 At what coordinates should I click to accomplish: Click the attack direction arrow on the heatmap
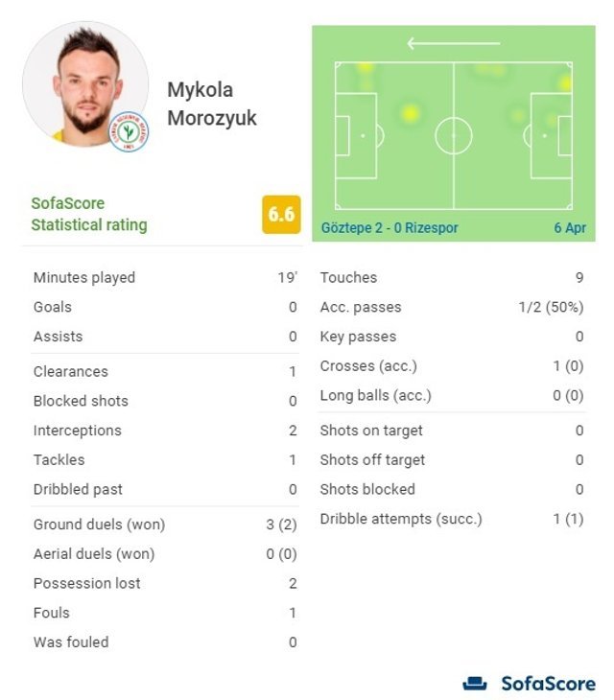(x=453, y=43)
